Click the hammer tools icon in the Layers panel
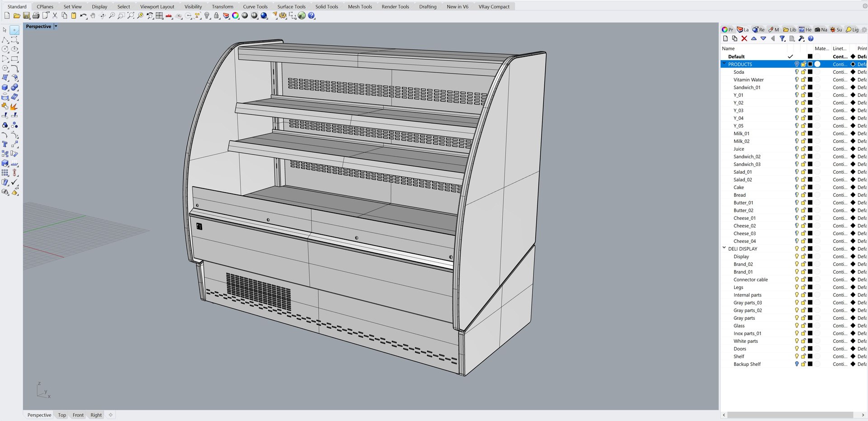 click(x=801, y=38)
